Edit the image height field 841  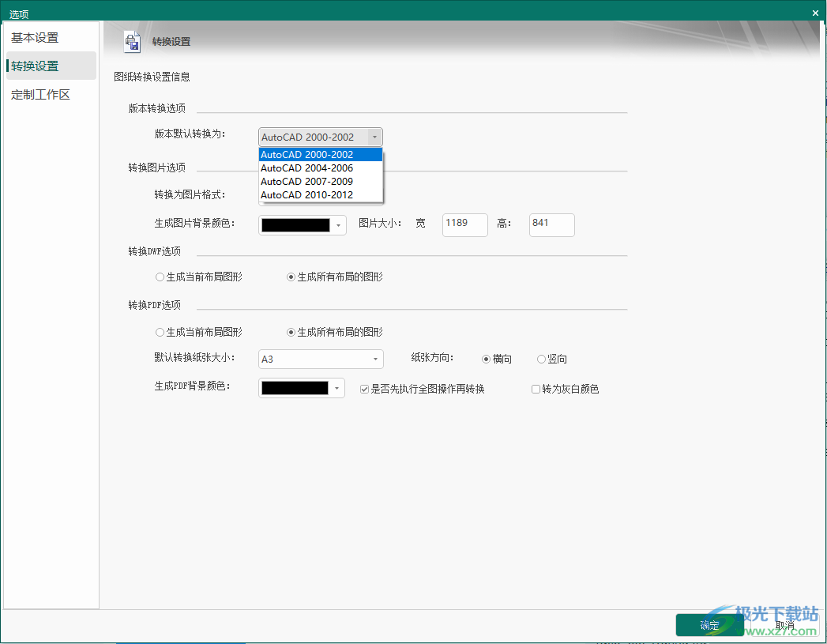coord(551,224)
